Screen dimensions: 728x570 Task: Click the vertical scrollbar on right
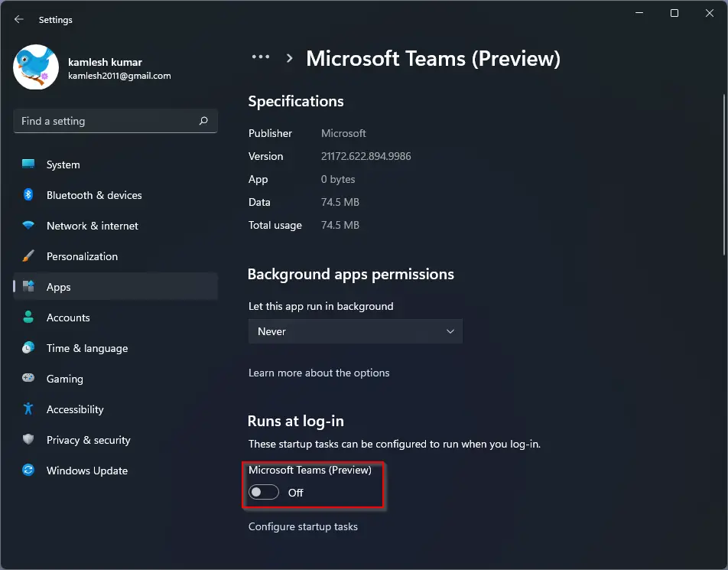tap(724, 174)
